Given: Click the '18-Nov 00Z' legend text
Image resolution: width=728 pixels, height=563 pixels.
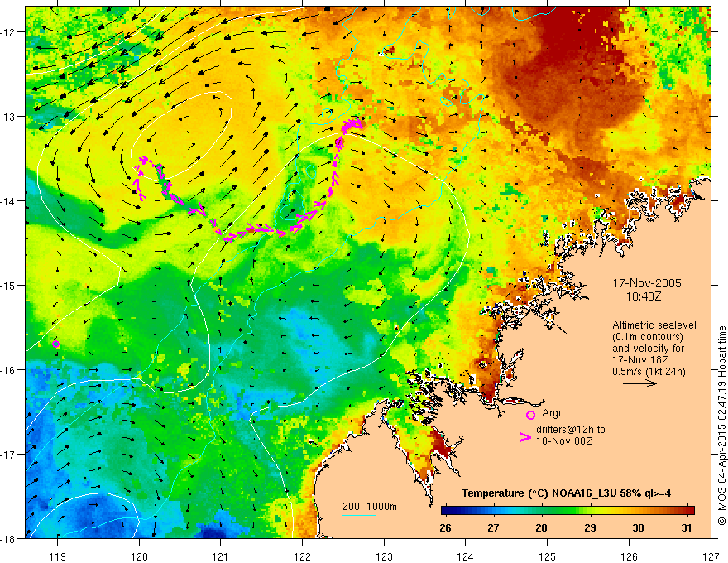Looking at the screenshot, I should click(564, 441).
